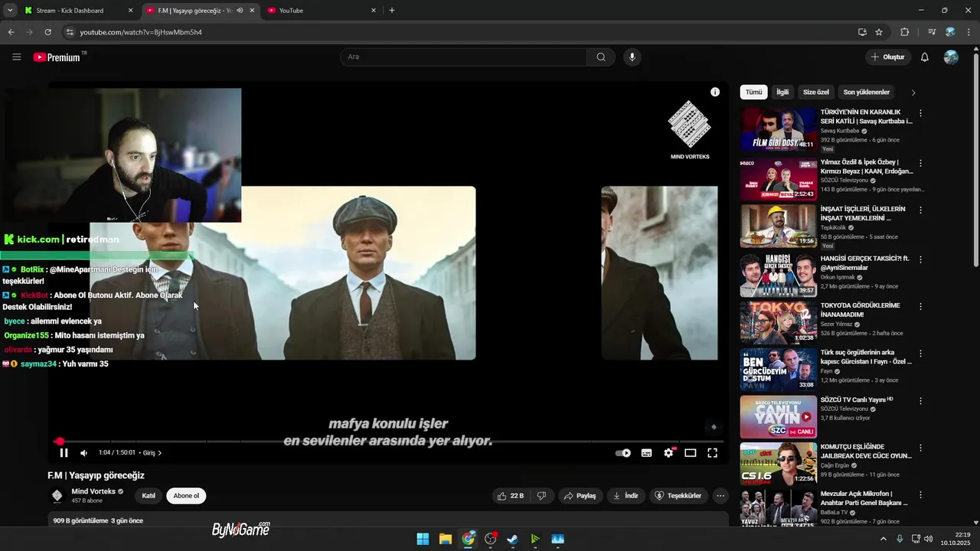Start voice search with the microphone
Image resolution: width=980 pixels, height=551 pixels.
click(x=632, y=57)
